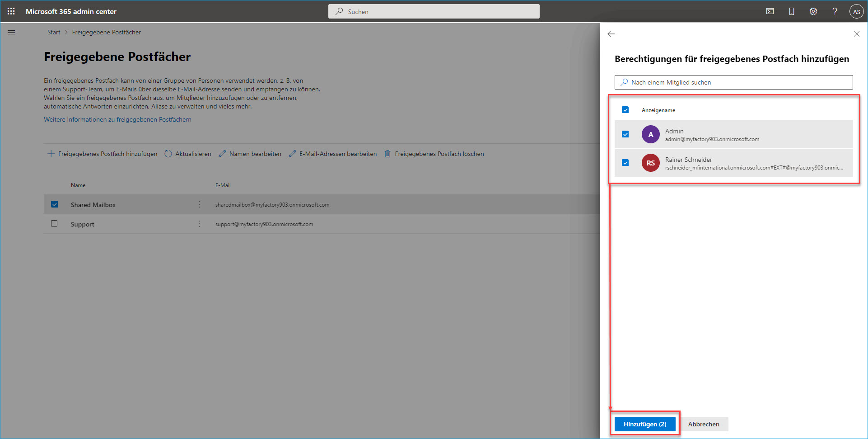Uncheck the Admin member checkbox
The image size is (868, 439).
(625, 134)
